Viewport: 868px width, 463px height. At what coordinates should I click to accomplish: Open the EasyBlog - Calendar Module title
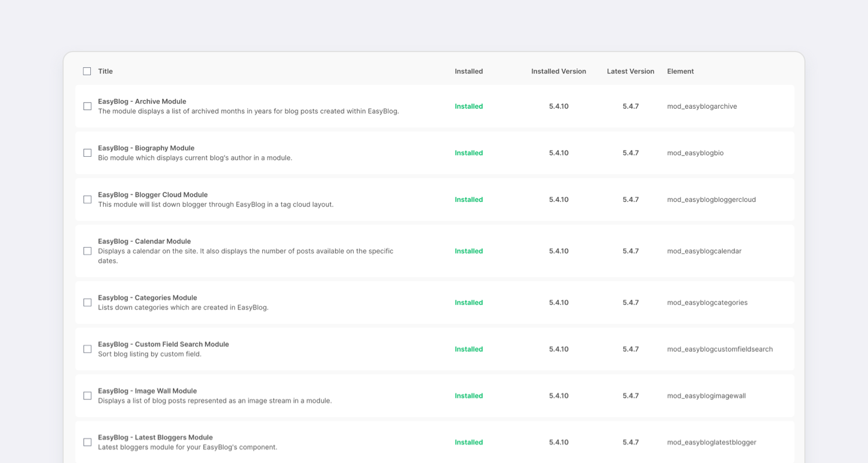144,241
